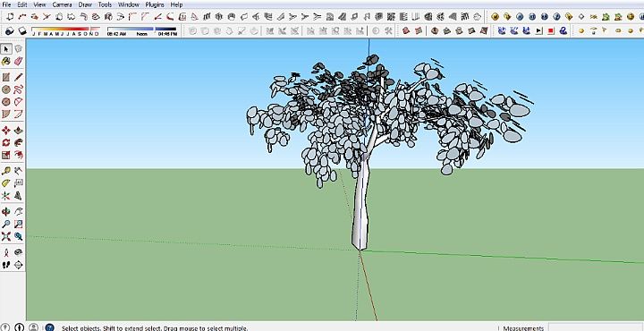
Task: Pick the pink Eraser tool
Action: point(18,62)
